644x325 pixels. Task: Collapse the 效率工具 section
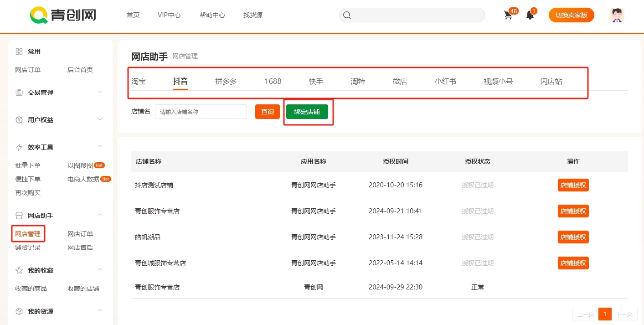pos(100,147)
